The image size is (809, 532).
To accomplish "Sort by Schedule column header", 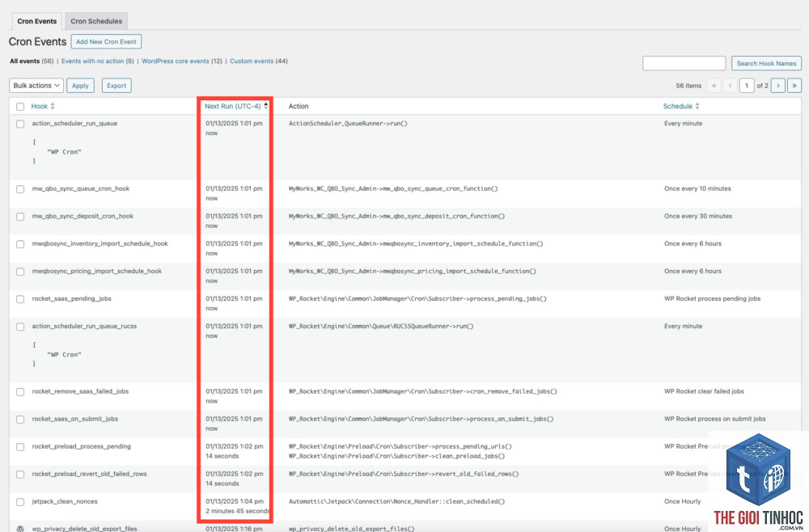I will [677, 106].
